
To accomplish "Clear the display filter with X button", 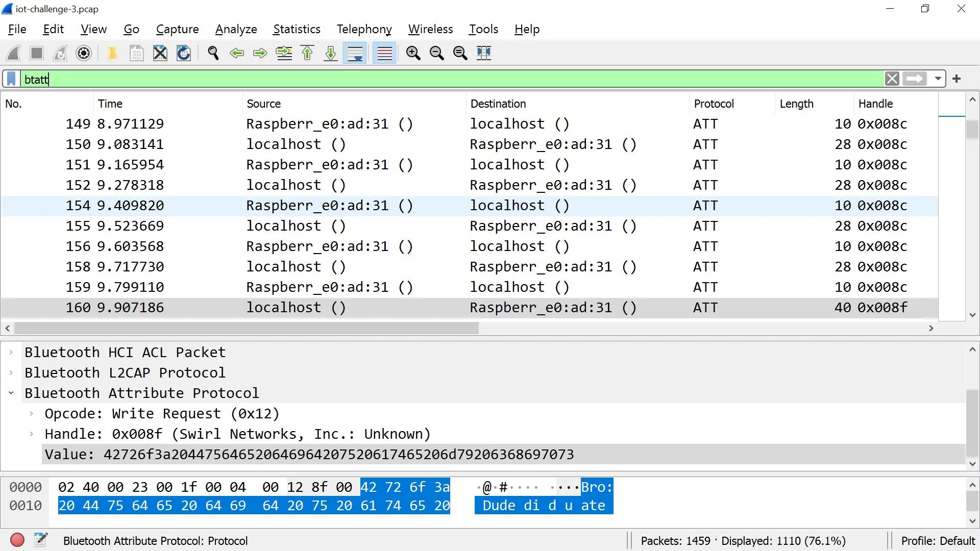I will point(892,79).
